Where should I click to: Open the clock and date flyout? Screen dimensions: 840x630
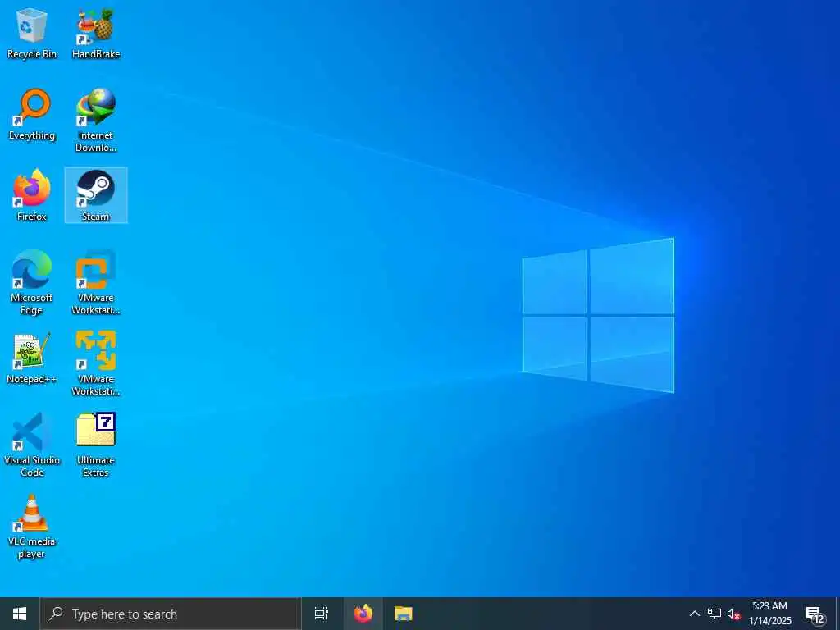pyautogui.click(x=769, y=614)
